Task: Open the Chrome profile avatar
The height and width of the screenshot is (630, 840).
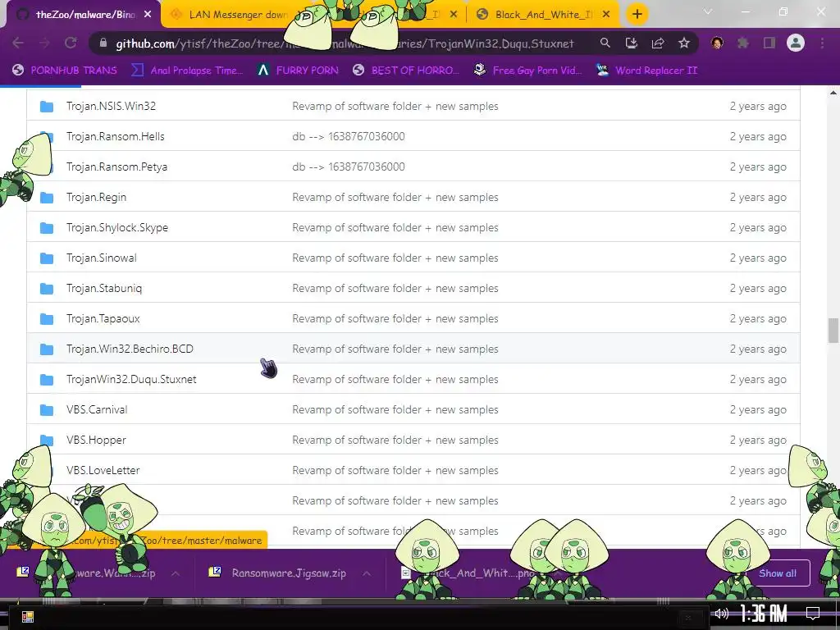Action: click(x=796, y=43)
